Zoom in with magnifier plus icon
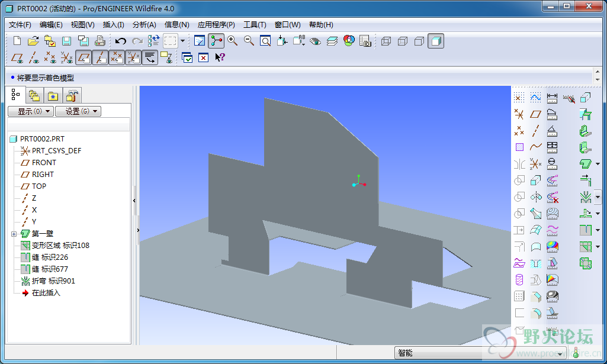The image size is (607, 364). 232,41
